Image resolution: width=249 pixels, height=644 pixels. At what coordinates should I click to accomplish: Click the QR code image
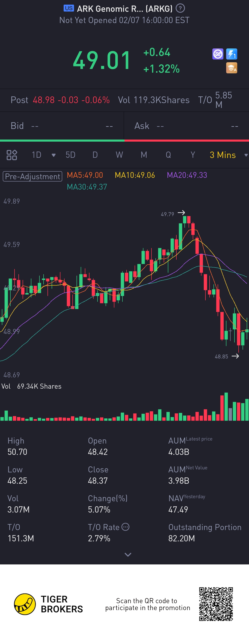click(x=216, y=604)
